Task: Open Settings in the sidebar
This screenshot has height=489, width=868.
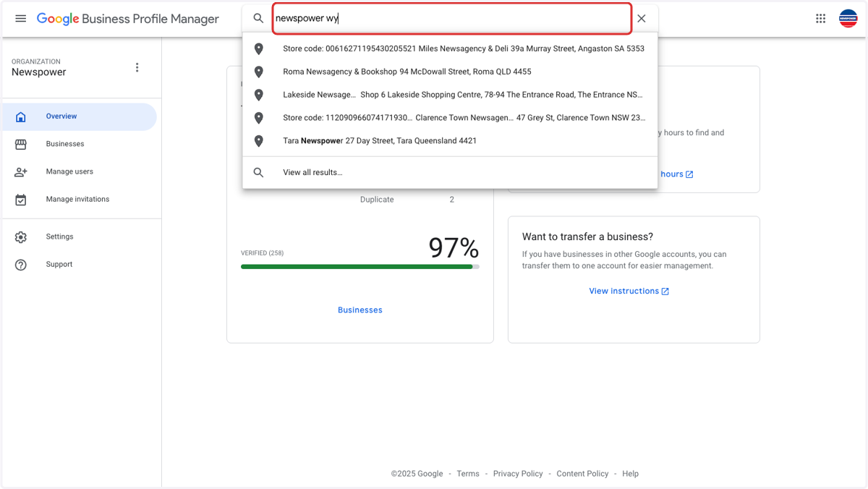Action: pyautogui.click(x=78, y=237)
